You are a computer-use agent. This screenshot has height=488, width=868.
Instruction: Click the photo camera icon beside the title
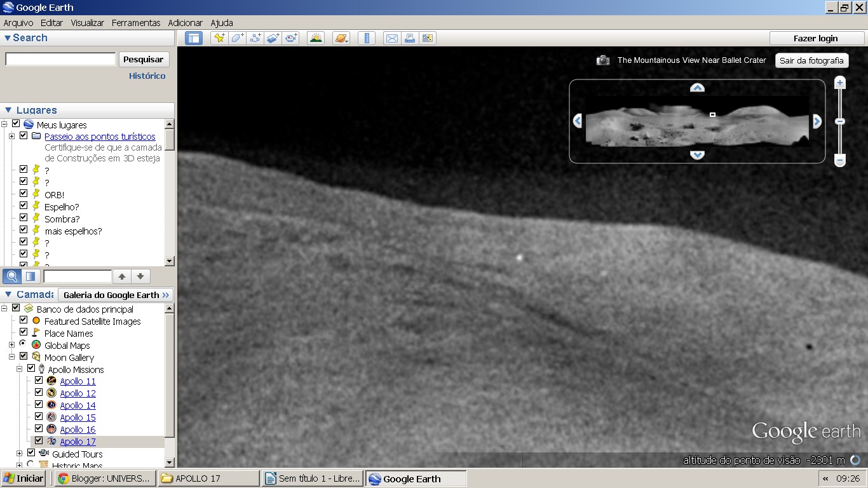tap(603, 60)
